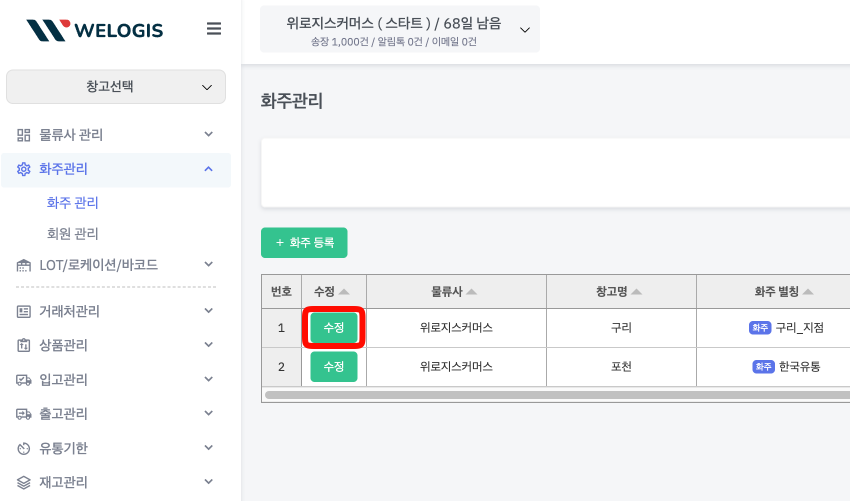Toggle the hamburger sidebar menu icon
850x501 pixels.
(x=214, y=29)
